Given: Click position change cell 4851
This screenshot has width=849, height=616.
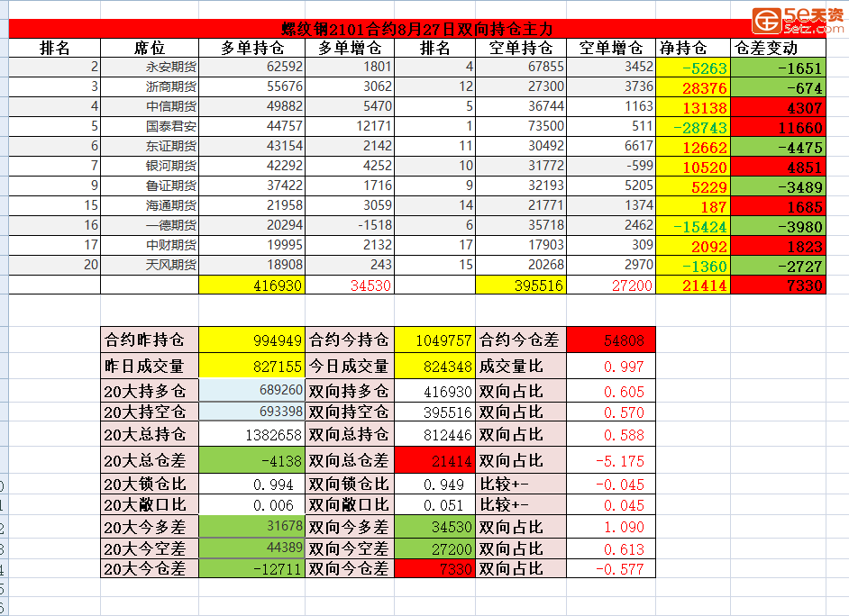Looking at the screenshot, I should [x=778, y=167].
